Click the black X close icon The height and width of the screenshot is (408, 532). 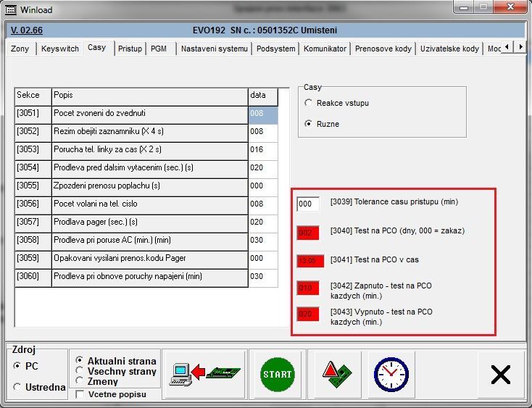(500, 374)
